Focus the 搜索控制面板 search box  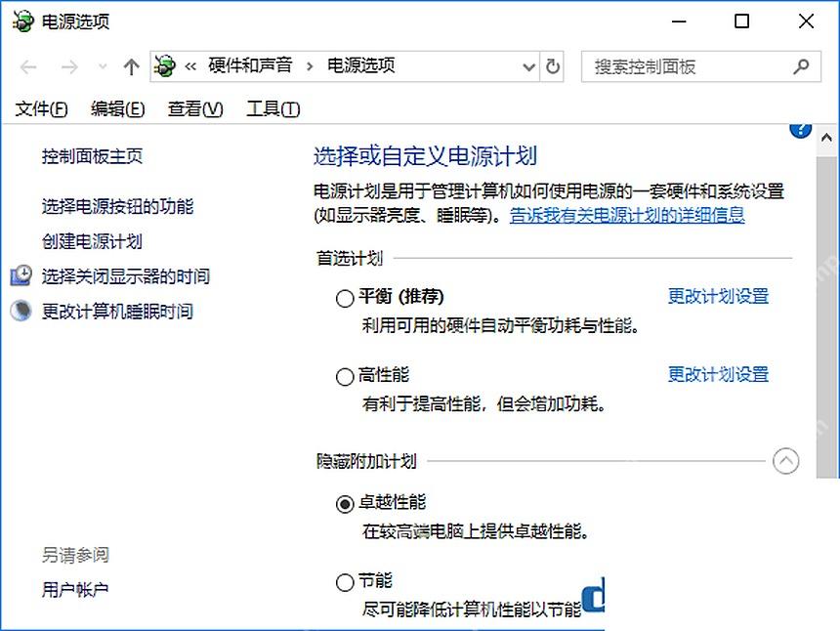[700, 66]
